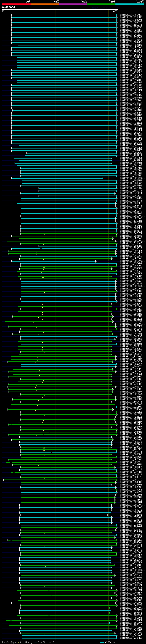Select the UniRef100_O23255 label
The image size is (146, 644).
coord(131,75)
